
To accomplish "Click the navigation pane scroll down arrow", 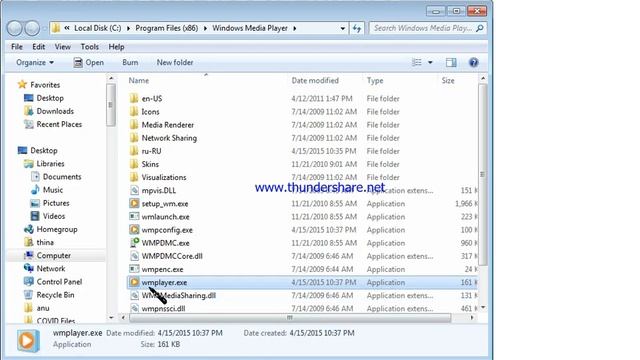I will (x=111, y=318).
